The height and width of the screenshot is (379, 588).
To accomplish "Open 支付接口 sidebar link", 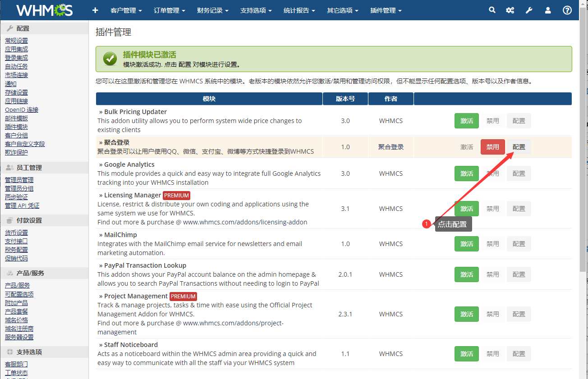I will coord(16,241).
